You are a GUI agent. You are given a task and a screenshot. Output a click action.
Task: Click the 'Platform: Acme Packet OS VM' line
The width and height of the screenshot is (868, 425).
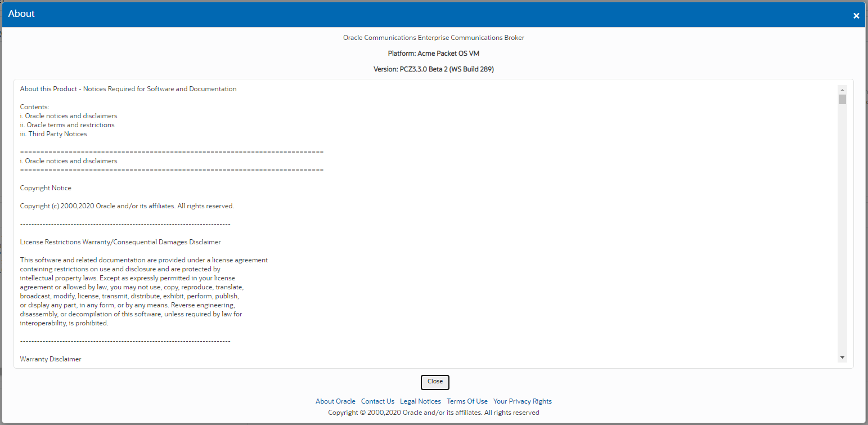coord(434,53)
